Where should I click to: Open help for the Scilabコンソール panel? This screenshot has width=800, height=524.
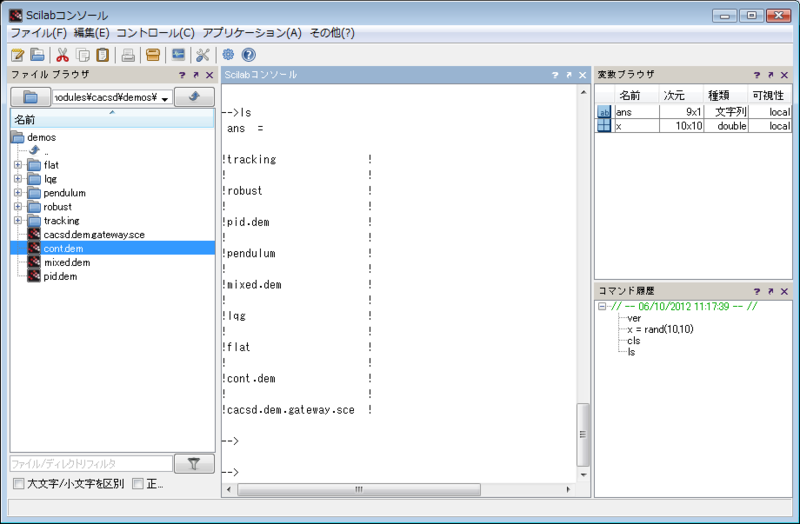(x=555, y=75)
